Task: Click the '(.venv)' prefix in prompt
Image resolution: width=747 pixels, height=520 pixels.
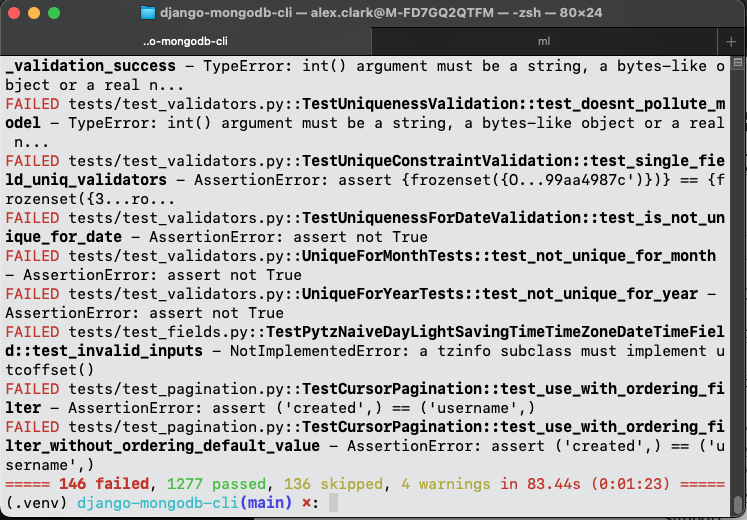Action: [x=37, y=503]
